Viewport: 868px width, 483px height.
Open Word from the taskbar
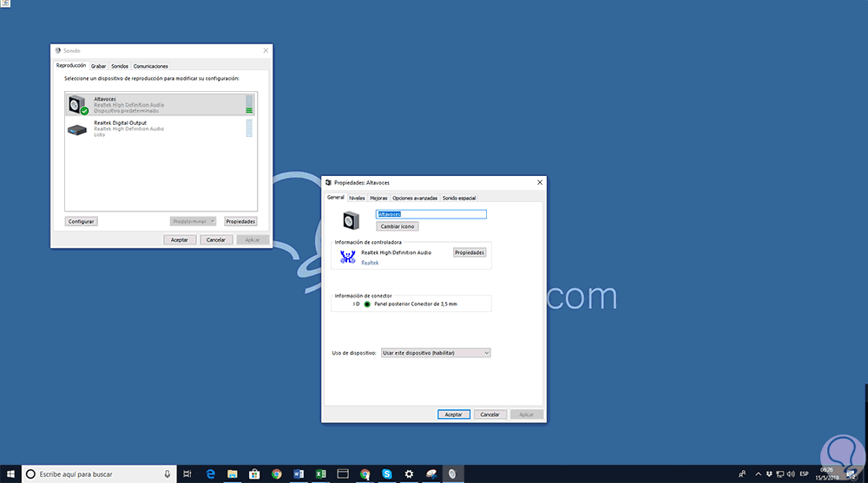coord(299,474)
